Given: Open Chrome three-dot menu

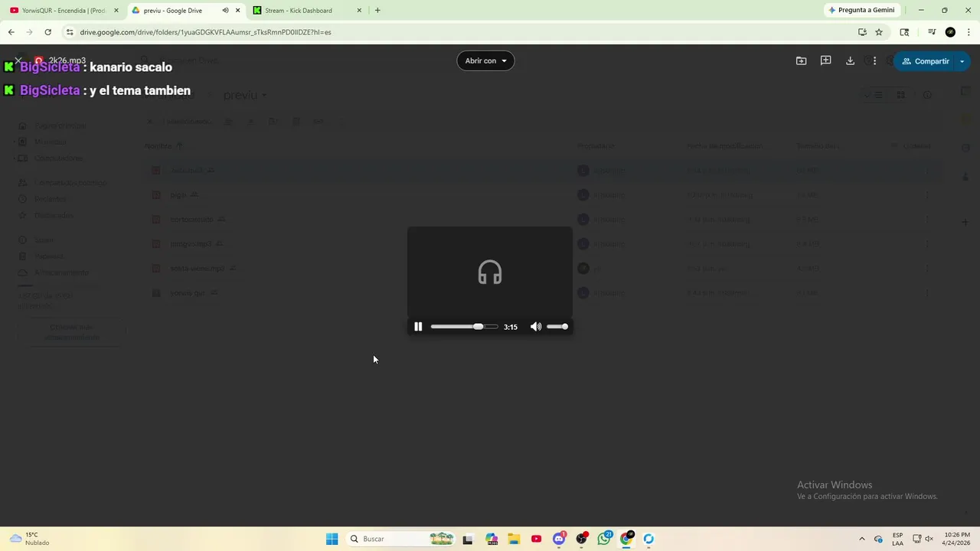Looking at the screenshot, I should click(x=969, y=32).
